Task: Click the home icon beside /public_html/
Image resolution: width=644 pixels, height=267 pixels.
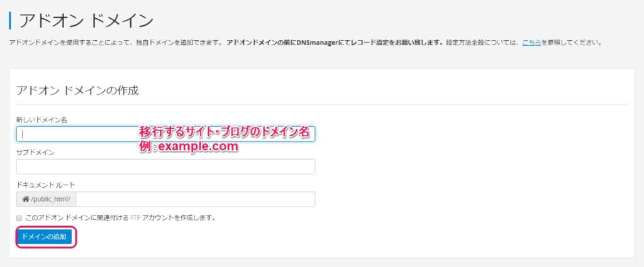Action: (x=25, y=199)
